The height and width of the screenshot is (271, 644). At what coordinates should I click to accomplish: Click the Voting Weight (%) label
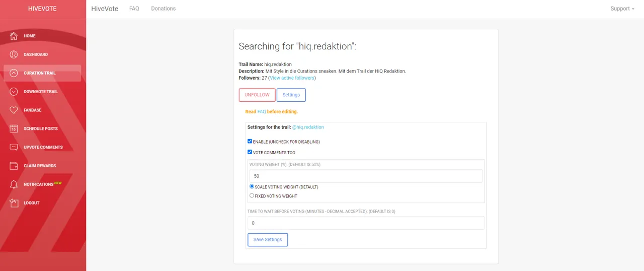click(285, 165)
